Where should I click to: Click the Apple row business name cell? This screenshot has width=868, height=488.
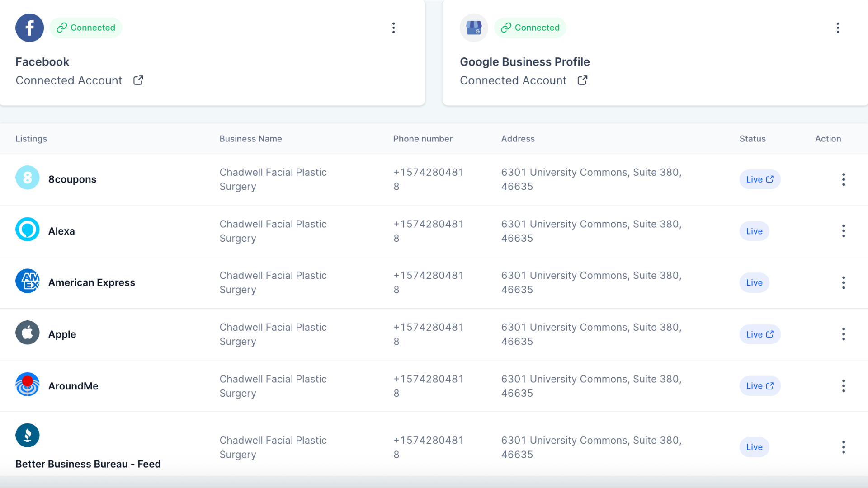(273, 334)
